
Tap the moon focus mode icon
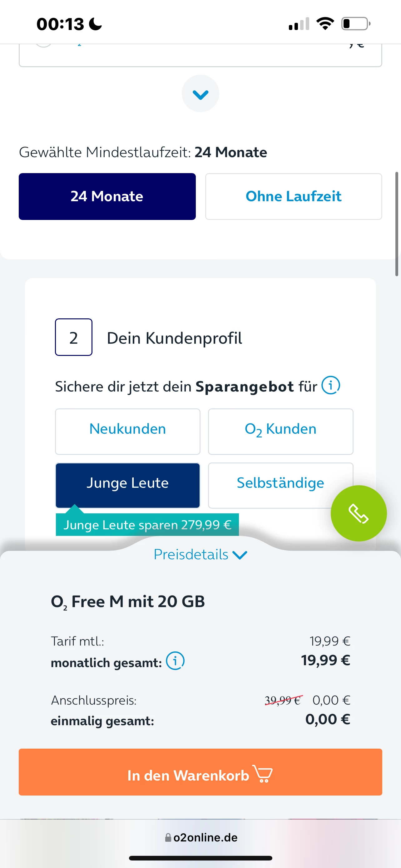[95, 24]
